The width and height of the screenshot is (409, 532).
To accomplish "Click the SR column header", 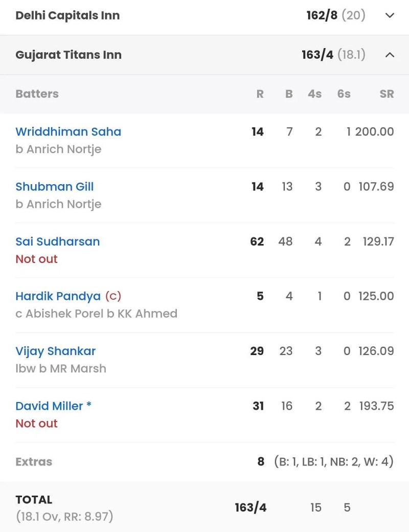I will tap(387, 94).
